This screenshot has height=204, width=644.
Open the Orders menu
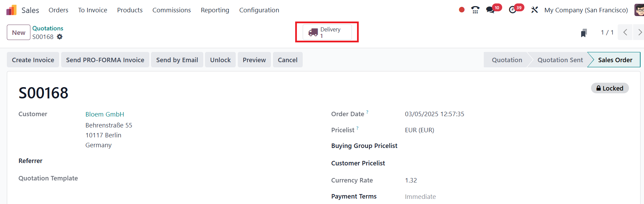(x=58, y=10)
